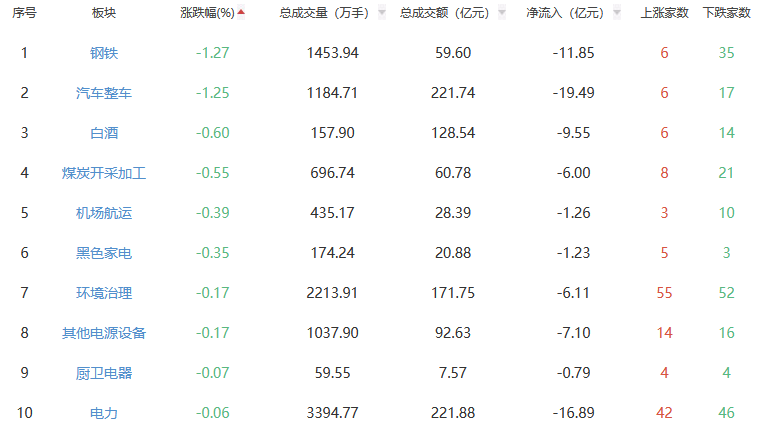Click the sort arrow beside 总成交量（万手）
The width and height of the screenshot is (762, 428).
click(x=381, y=13)
